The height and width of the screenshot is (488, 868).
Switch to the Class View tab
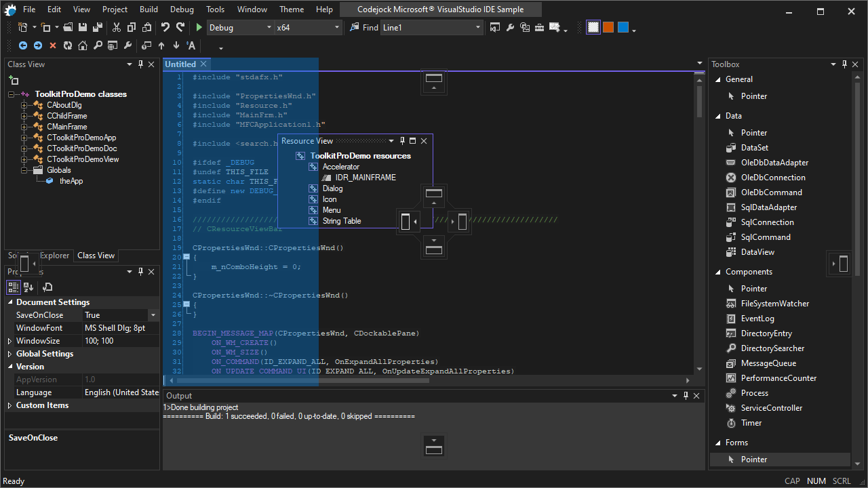pyautogui.click(x=96, y=256)
